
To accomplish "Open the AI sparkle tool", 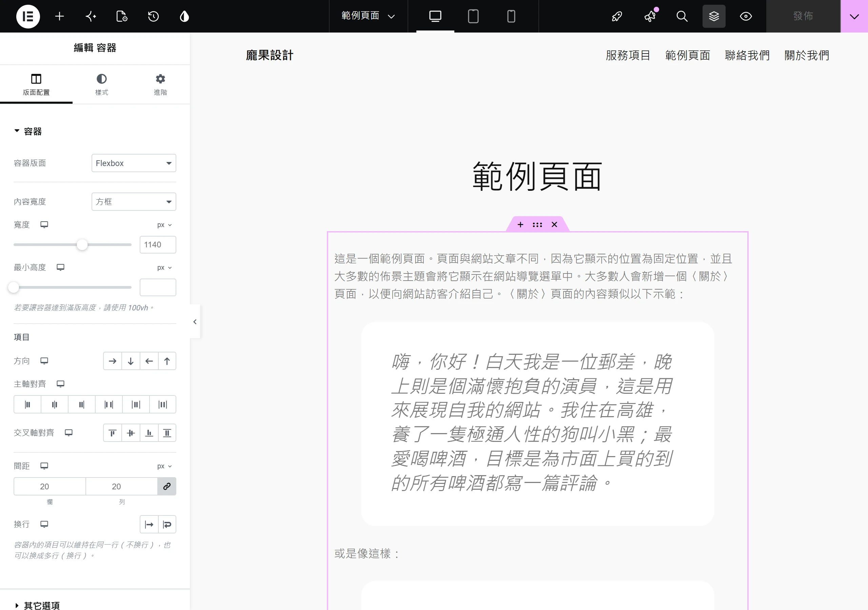I will pos(91,16).
